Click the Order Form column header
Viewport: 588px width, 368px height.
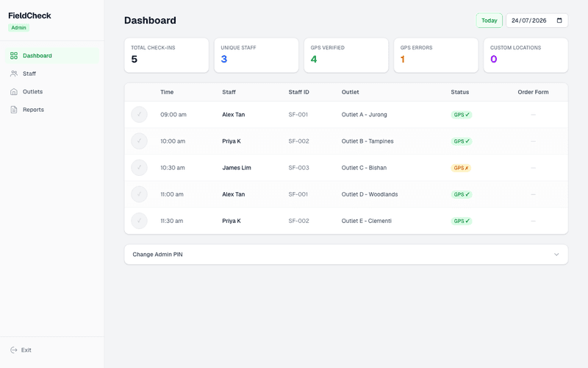click(x=533, y=92)
